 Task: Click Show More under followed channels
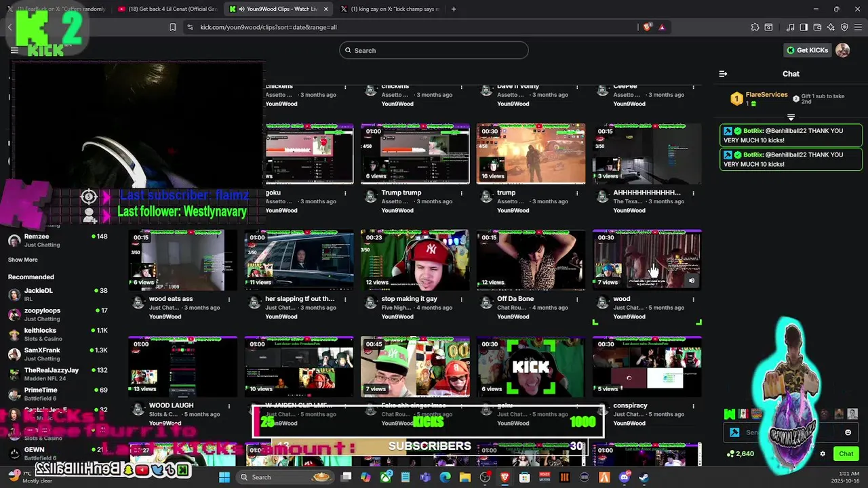click(x=23, y=260)
